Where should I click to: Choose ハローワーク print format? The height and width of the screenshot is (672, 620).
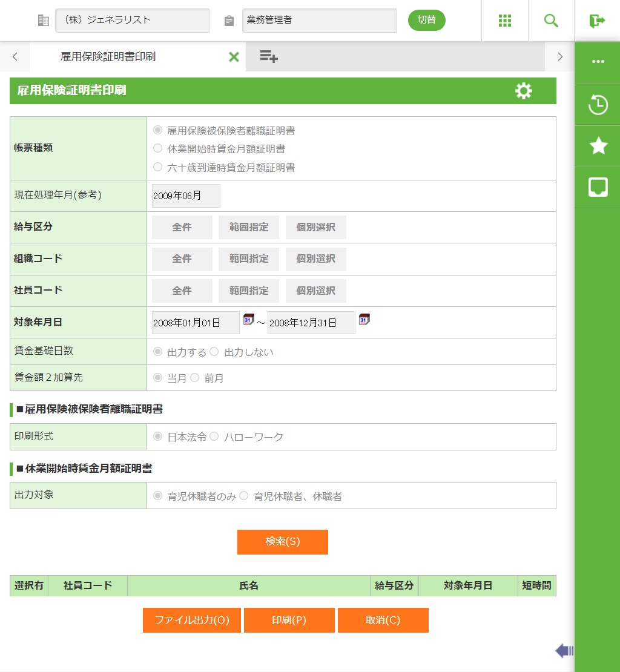coord(214,436)
